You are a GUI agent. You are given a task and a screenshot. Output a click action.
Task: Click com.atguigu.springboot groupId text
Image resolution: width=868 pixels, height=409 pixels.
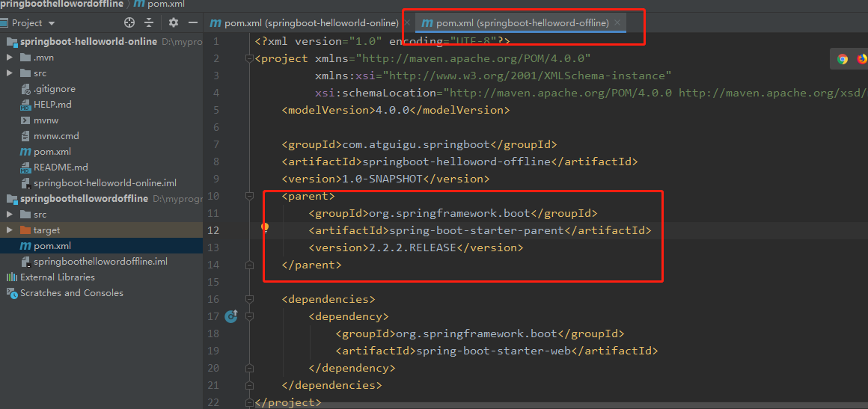point(416,145)
